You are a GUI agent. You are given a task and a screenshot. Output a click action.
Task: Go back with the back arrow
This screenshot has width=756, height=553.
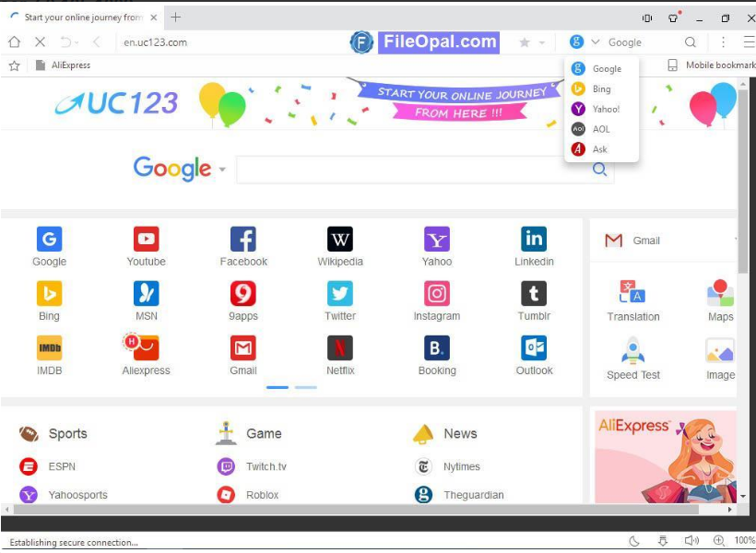coord(97,42)
